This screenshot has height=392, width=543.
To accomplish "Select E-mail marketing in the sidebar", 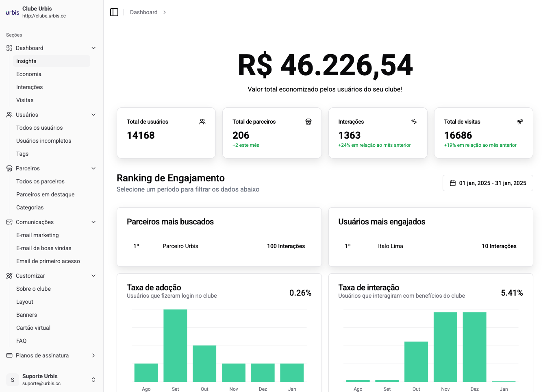I will click(x=37, y=235).
